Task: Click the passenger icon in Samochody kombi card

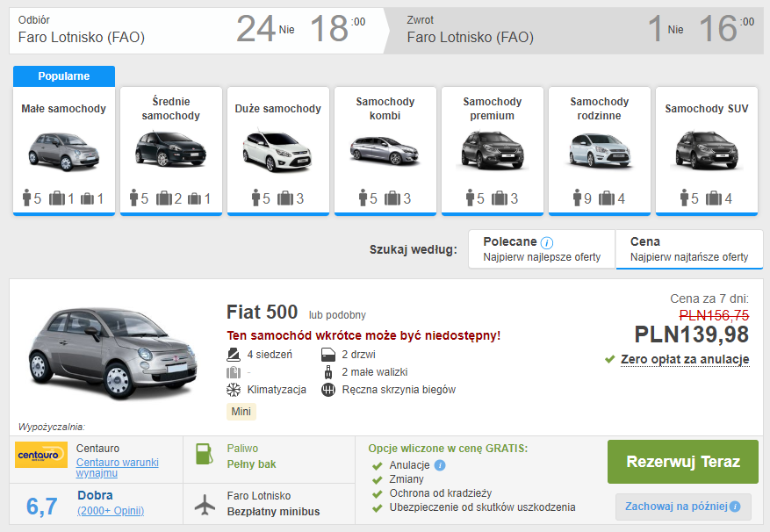Action: 363,198
